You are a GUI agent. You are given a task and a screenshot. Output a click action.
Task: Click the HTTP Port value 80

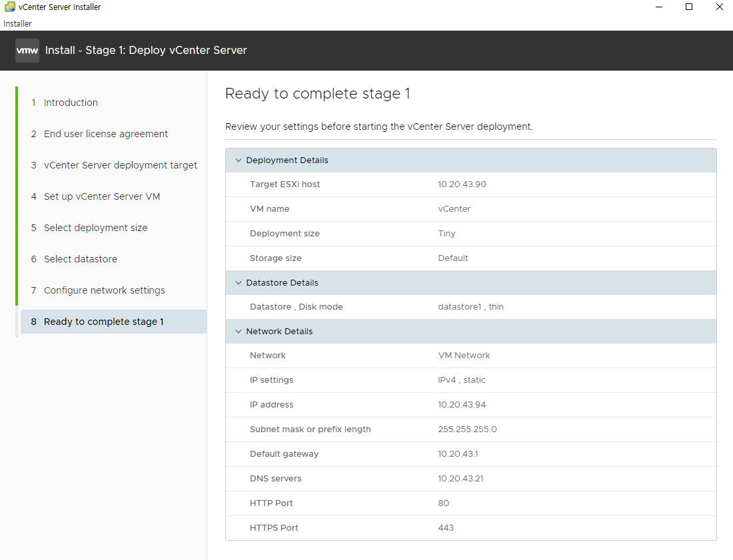point(443,503)
